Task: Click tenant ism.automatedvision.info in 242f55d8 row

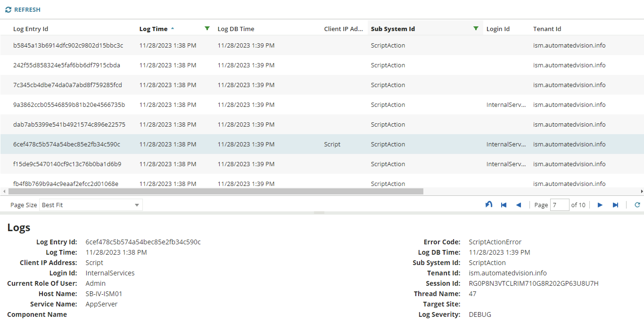Action: (x=569, y=65)
